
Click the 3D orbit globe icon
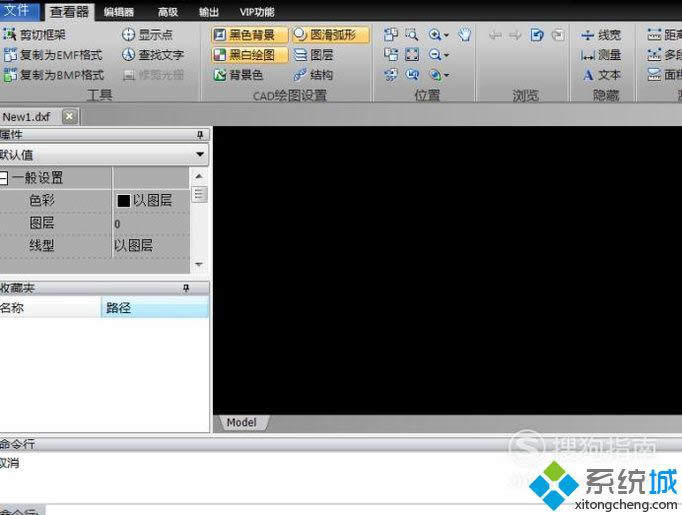pyautogui.click(x=434, y=75)
